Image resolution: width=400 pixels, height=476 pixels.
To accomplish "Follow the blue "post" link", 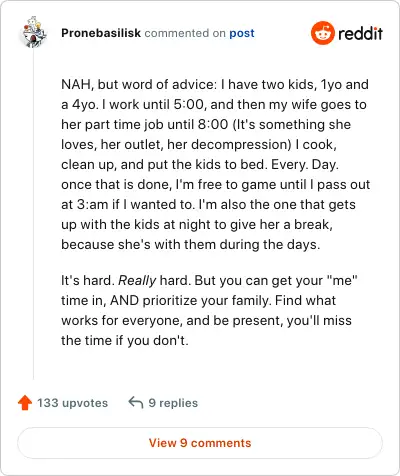I will pyautogui.click(x=242, y=33).
